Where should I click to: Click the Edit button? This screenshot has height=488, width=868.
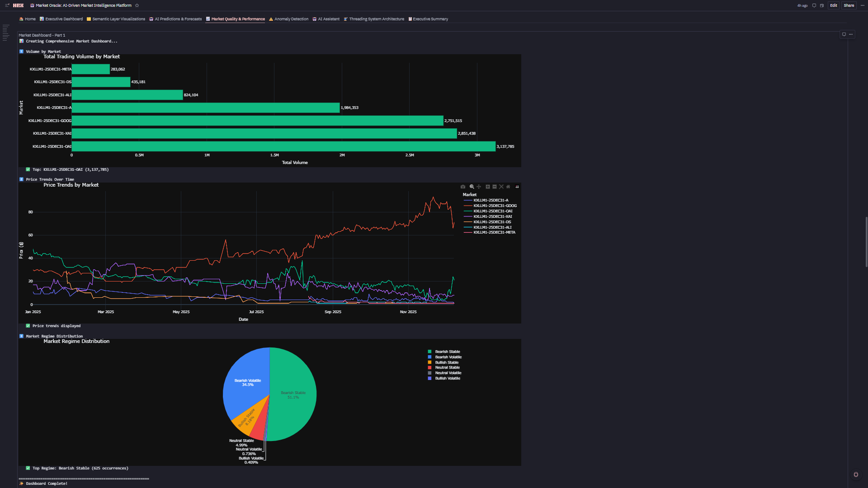click(833, 5)
